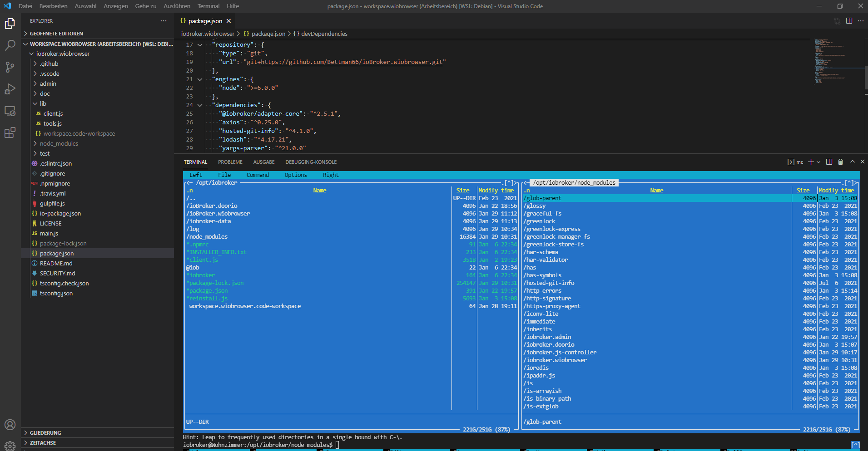Collapse the ioBroker.wiobrowser folder
The height and width of the screenshot is (451, 868).
[98, 54]
